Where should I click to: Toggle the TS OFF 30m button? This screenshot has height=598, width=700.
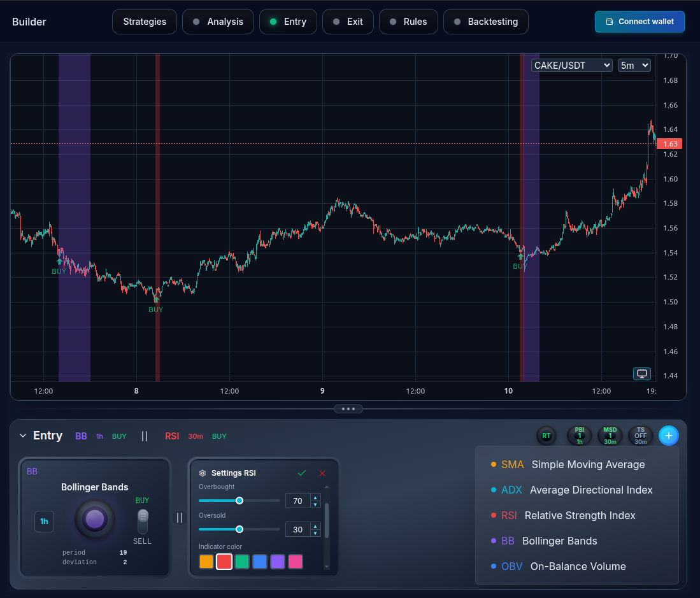pyautogui.click(x=641, y=436)
